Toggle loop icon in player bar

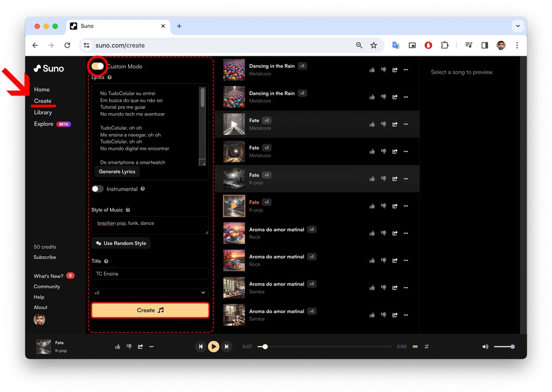pos(415,347)
